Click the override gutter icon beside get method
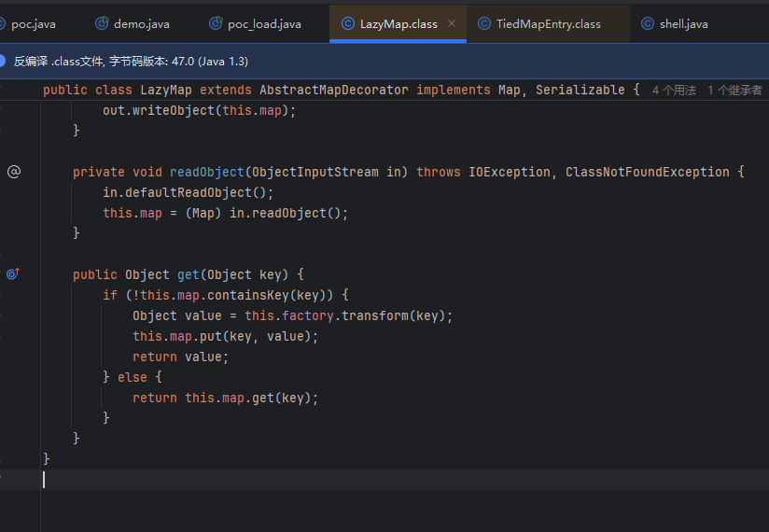The image size is (769, 532). click(x=13, y=274)
